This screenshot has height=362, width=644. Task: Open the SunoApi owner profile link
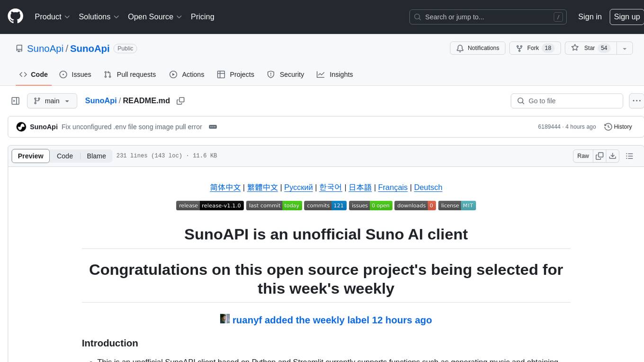tap(45, 48)
